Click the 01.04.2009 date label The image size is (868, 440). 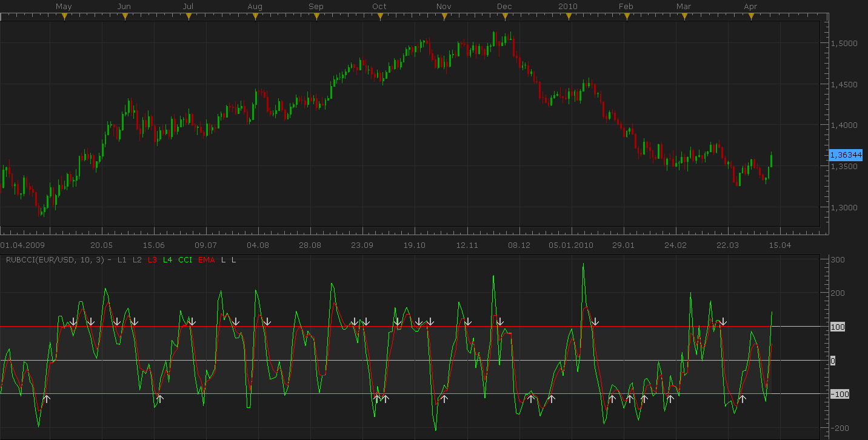pyautogui.click(x=22, y=245)
